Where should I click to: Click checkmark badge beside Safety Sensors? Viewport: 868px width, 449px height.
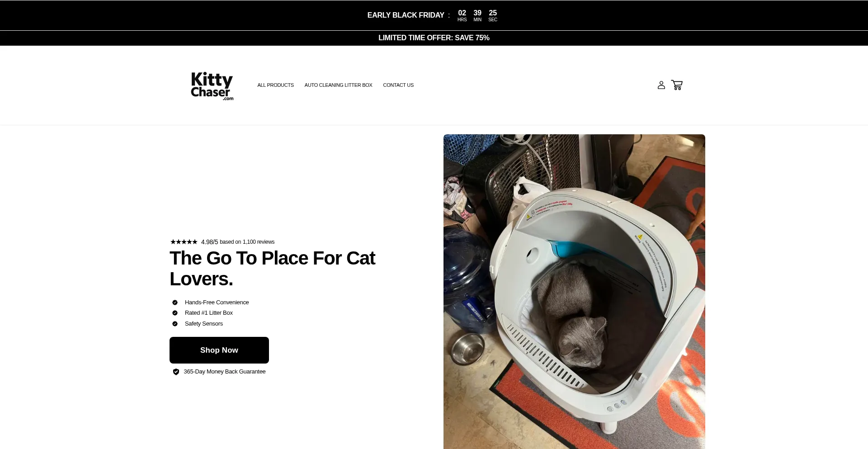click(x=175, y=324)
